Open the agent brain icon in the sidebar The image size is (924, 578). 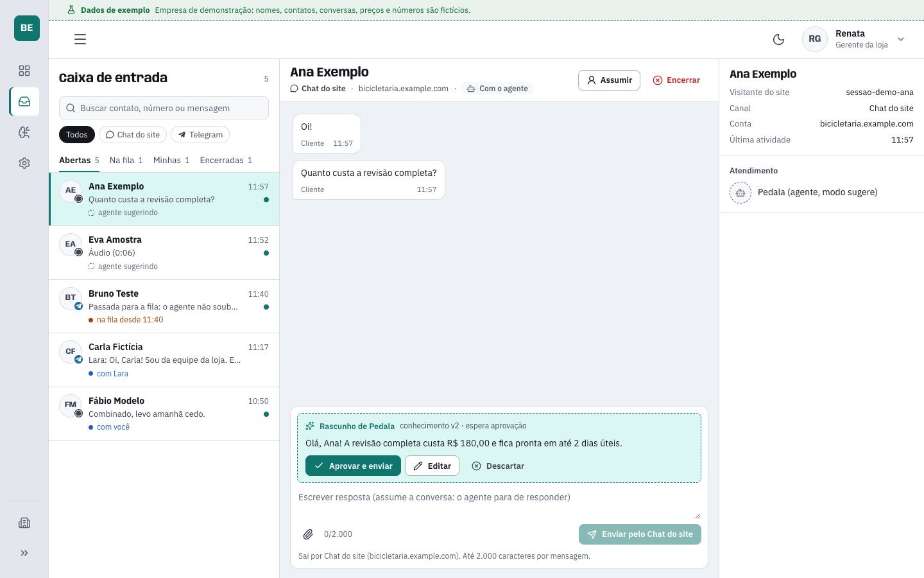click(x=24, y=132)
